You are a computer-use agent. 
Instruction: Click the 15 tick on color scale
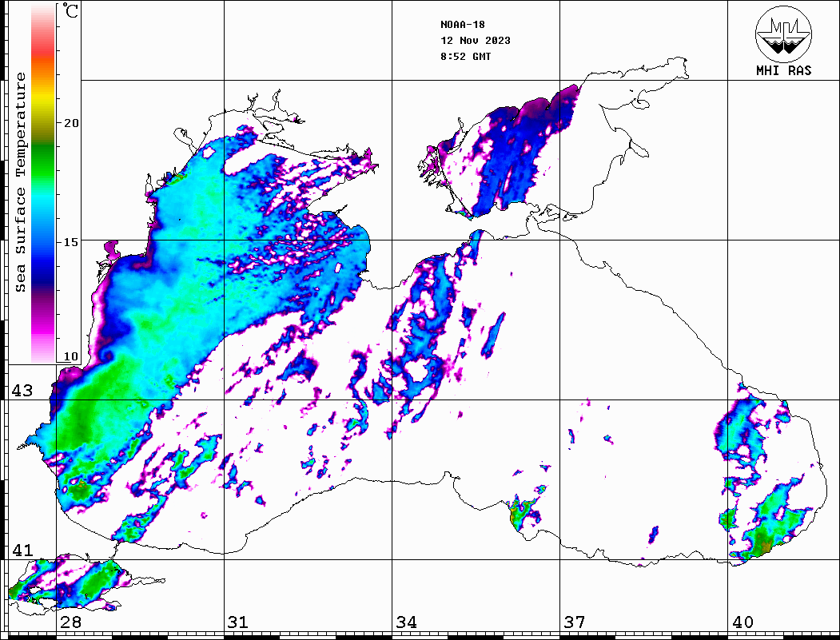click(71, 242)
